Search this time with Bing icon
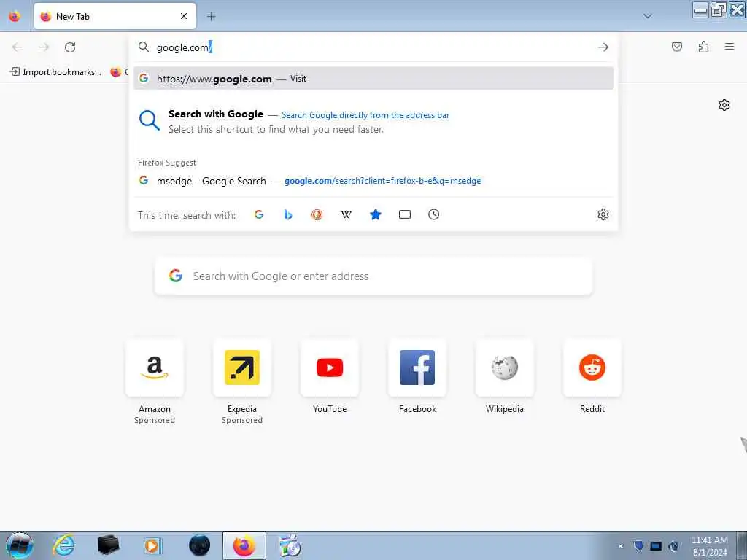This screenshot has height=560, width=747. [287, 215]
